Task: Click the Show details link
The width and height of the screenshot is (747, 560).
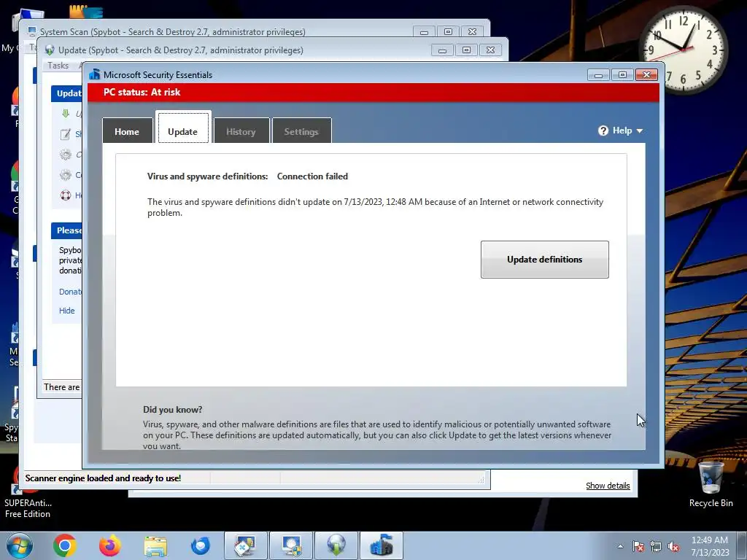Action: 608,486
